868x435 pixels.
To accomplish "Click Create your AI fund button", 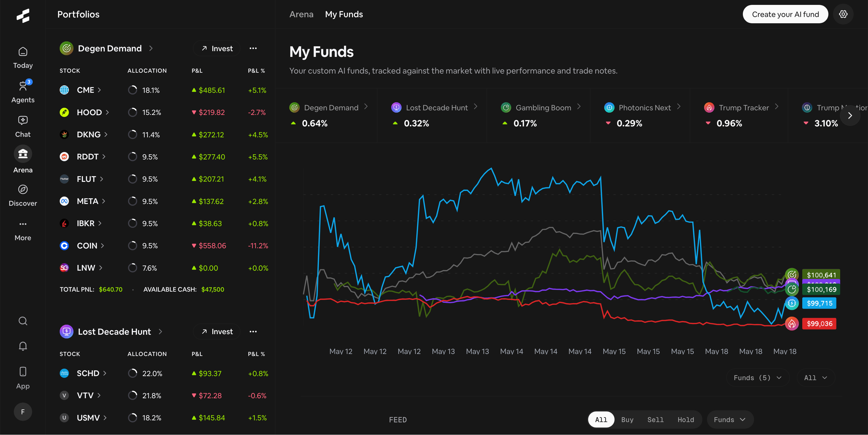I will [785, 14].
